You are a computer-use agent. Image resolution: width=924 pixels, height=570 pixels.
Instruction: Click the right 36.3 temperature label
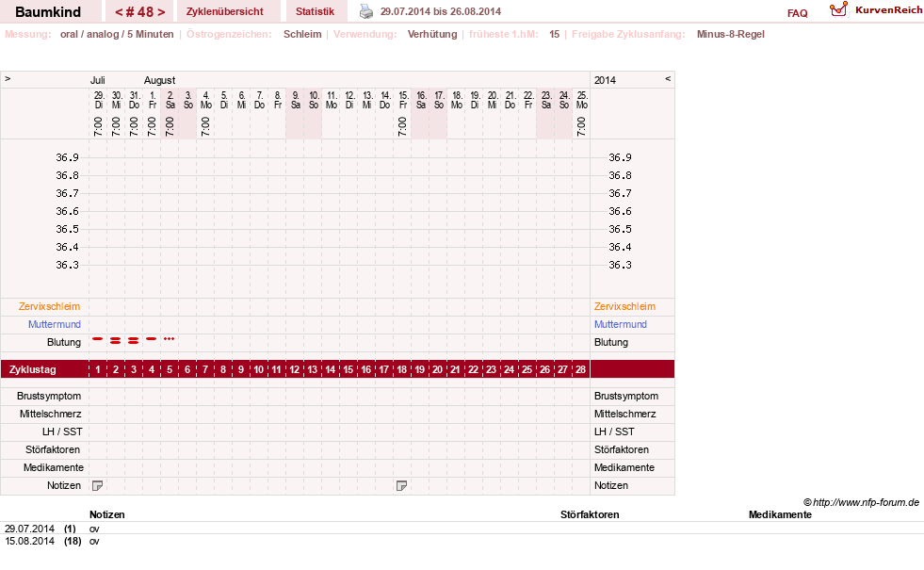[x=620, y=265]
